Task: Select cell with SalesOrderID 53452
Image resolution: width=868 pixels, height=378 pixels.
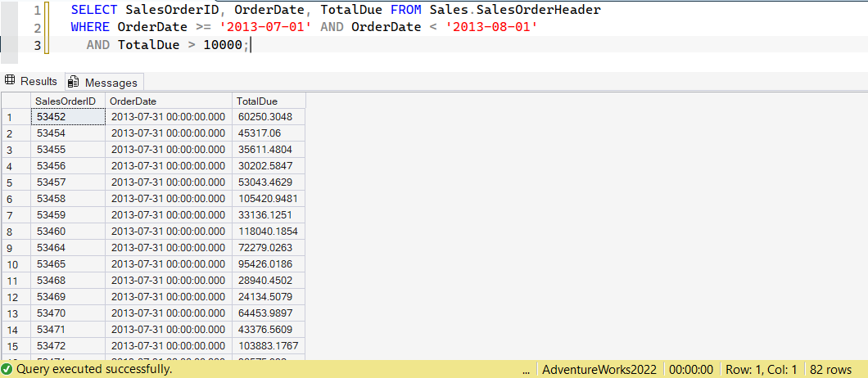Action: (x=68, y=117)
